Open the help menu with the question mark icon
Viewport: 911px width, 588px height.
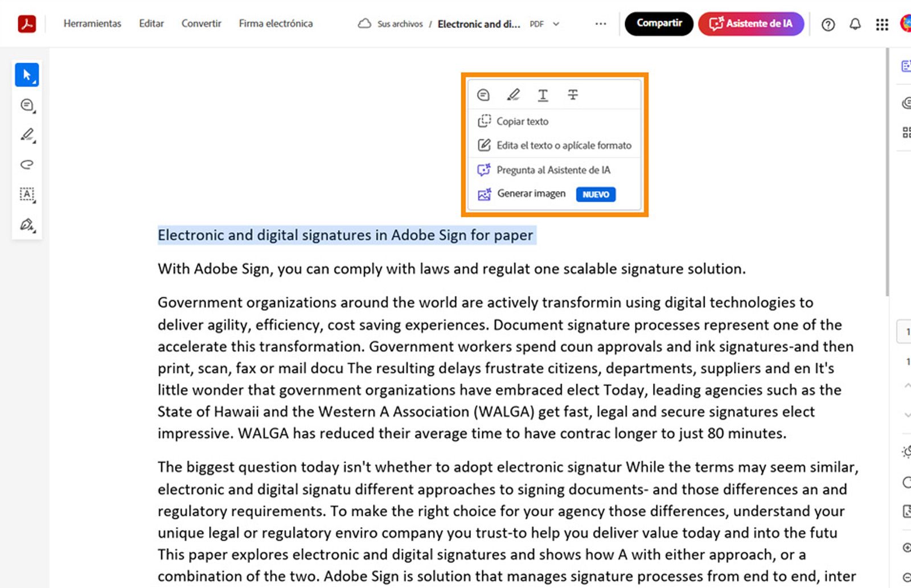click(827, 24)
